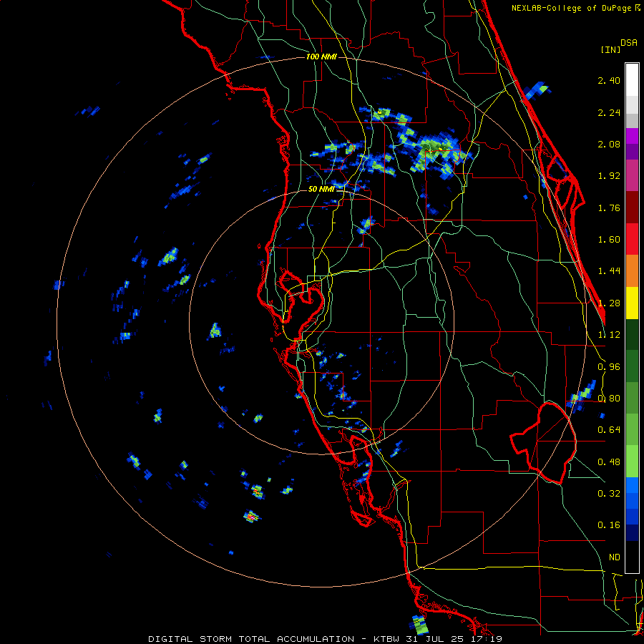Select the 2.24 legend value
Screen dimensions: 644x644
click(x=609, y=112)
